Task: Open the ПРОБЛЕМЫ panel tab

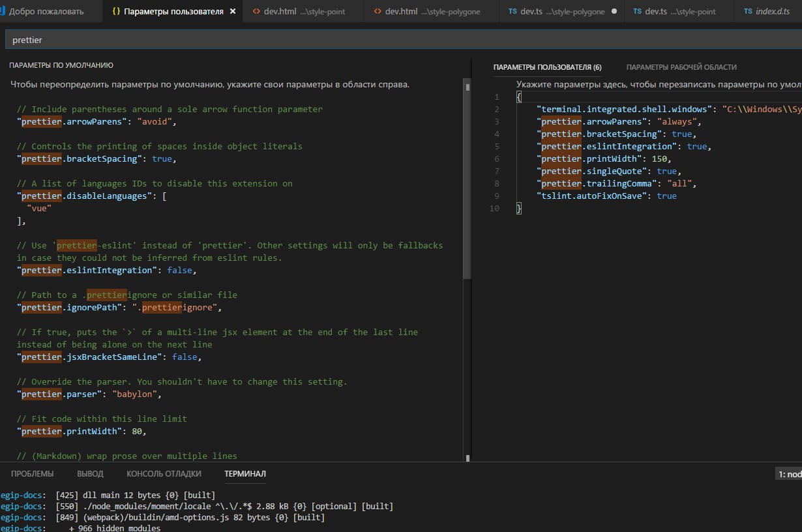Action: point(33,474)
